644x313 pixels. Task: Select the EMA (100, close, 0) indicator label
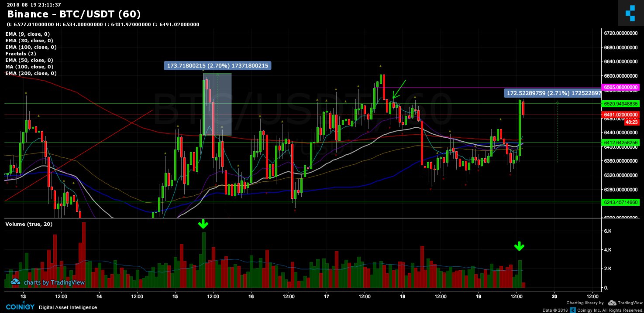[x=31, y=47]
